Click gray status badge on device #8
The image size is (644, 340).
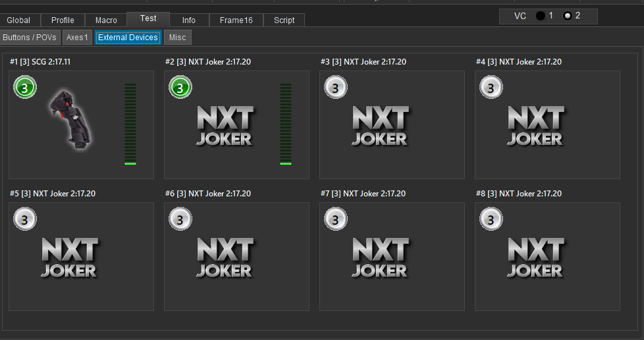pyautogui.click(x=491, y=219)
